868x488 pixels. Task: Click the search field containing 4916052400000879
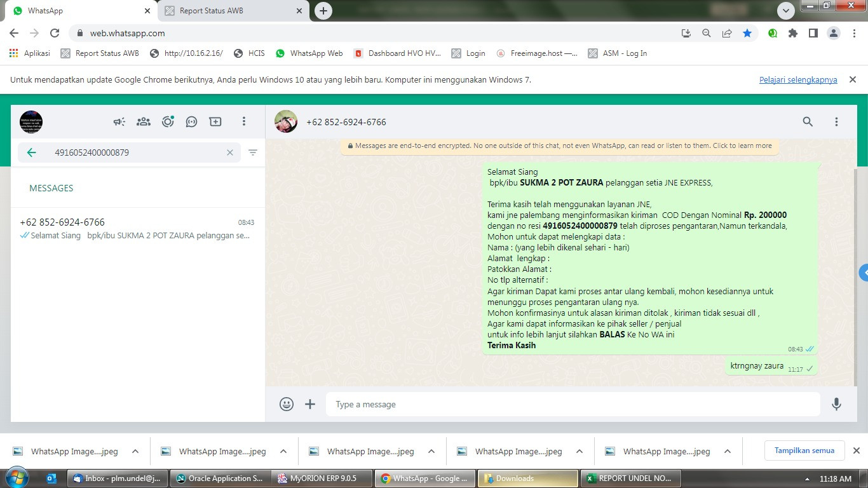click(x=129, y=152)
